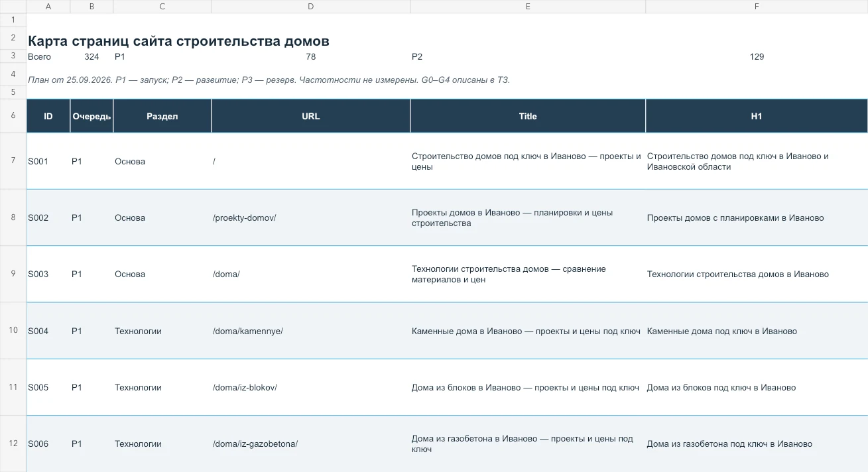This screenshot has width=868, height=472.
Task: Click the sheet title "Карта страниц сайта строительства домов"
Action: (x=179, y=41)
